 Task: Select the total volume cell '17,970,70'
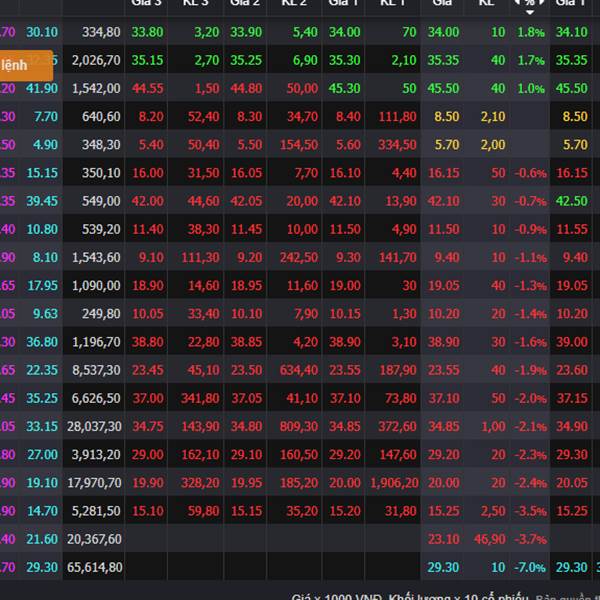tap(94, 483)
